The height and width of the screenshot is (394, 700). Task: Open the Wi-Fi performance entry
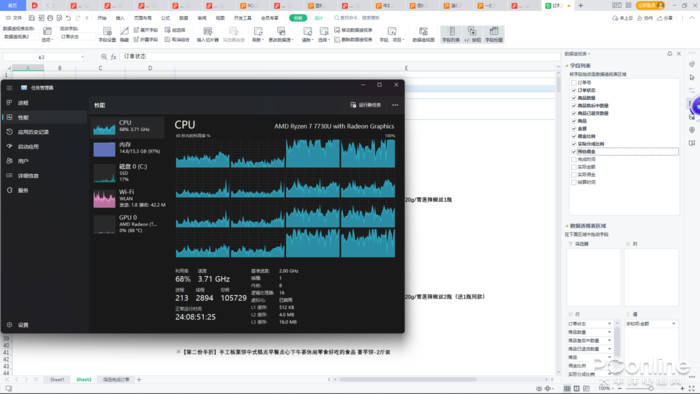point(129,198)
